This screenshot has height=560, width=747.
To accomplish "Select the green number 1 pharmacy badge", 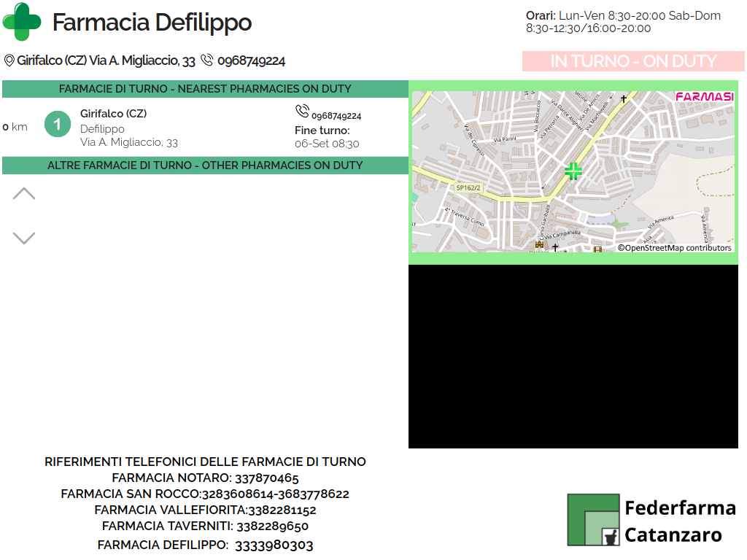I will 58,124.
